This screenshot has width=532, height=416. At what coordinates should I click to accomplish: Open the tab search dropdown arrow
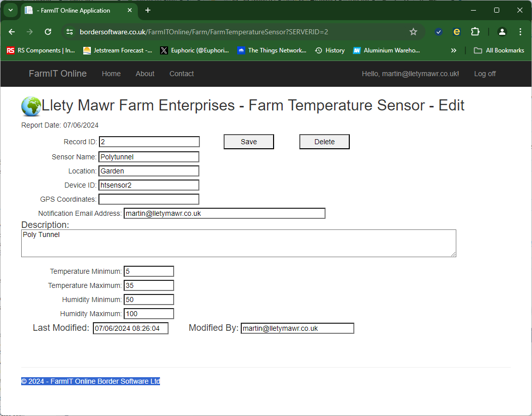click(11, 10)
